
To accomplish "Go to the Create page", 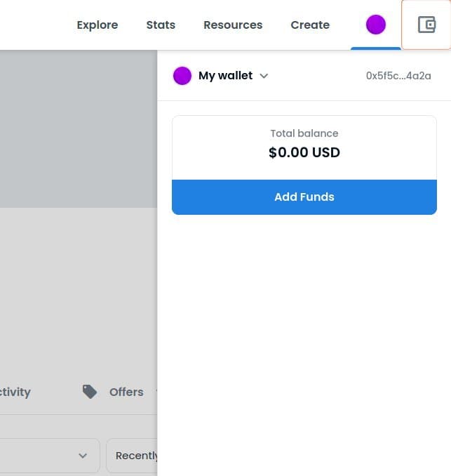I will pos(310,25).
